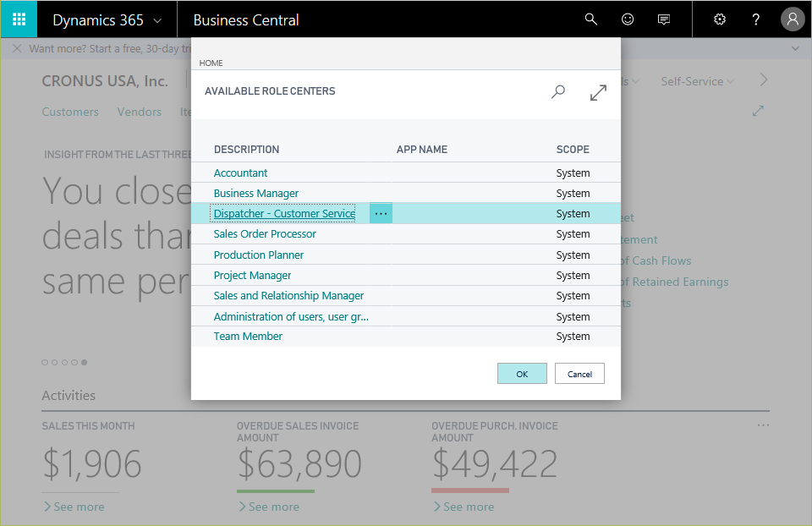The height and width of the screenshot is (526, 812).
Task: Open the $63,890 overdue sales tile
Action: (299, 464)
